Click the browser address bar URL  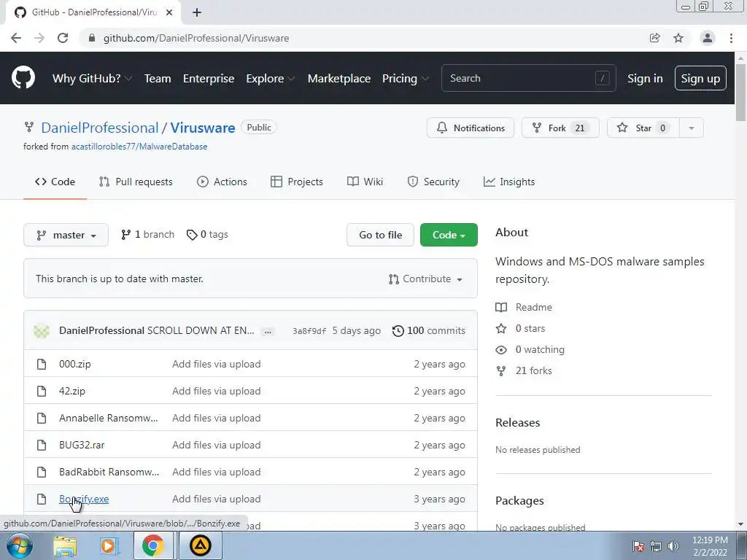[196, 38]
